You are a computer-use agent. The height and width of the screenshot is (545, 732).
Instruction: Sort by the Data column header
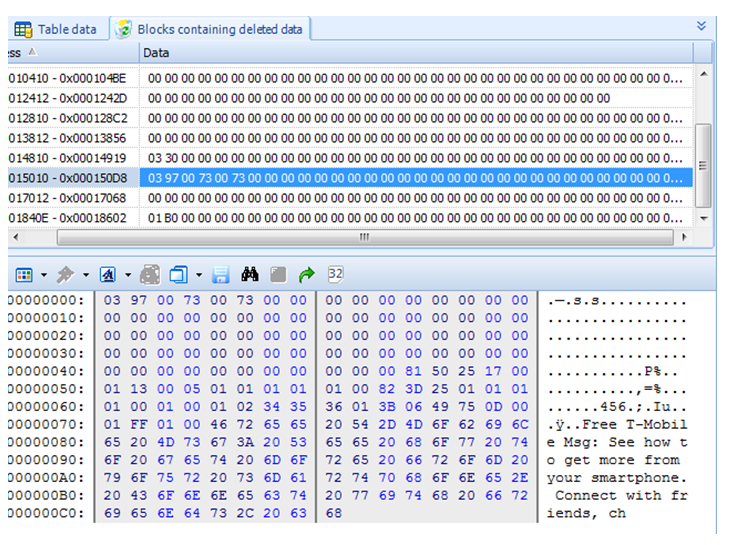(400, 52)
